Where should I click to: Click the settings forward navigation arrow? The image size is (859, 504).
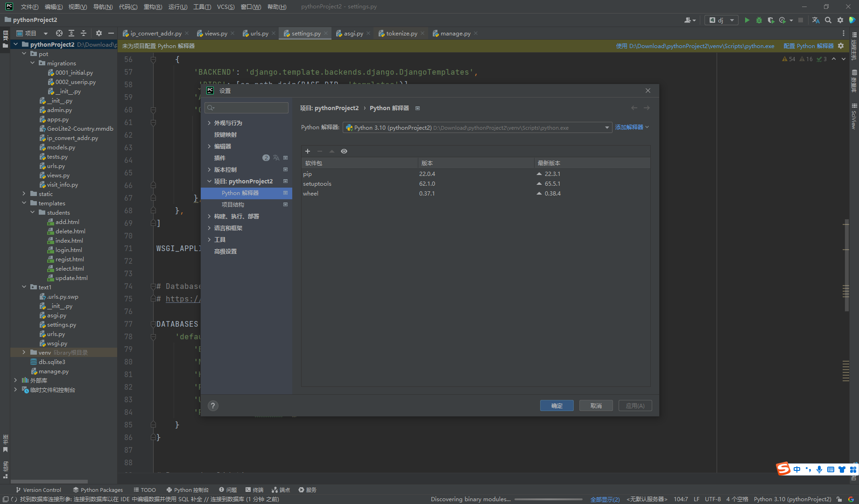click(647, 108)
